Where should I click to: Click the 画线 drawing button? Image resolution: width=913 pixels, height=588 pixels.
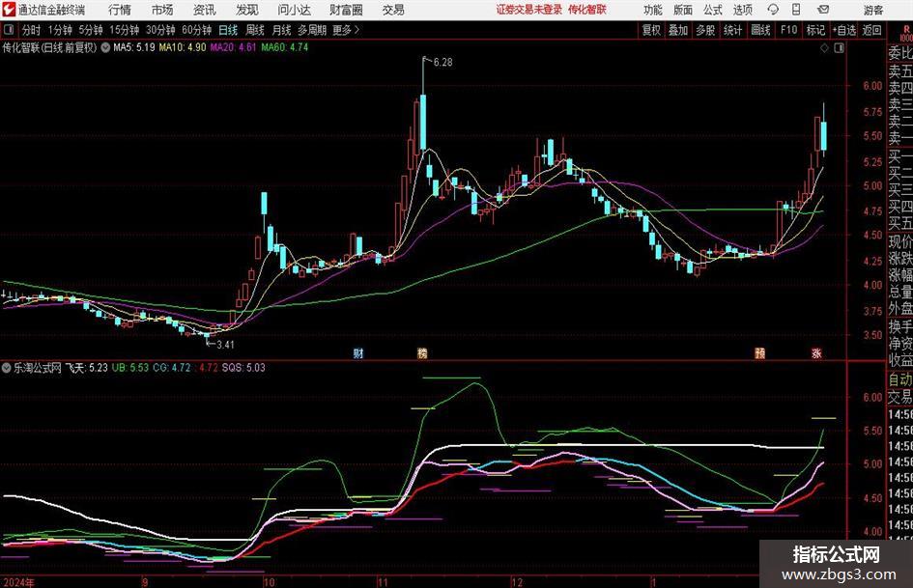pos(760,30)
